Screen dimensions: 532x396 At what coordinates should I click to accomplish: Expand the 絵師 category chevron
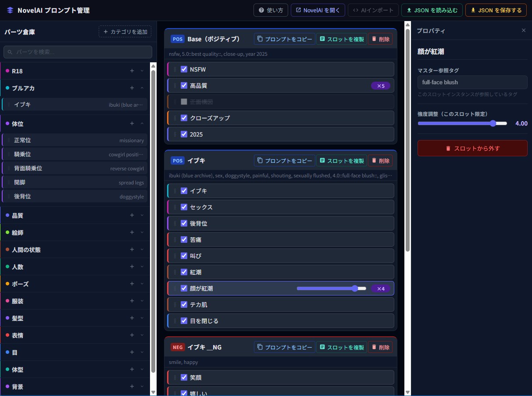coord(142,232)
